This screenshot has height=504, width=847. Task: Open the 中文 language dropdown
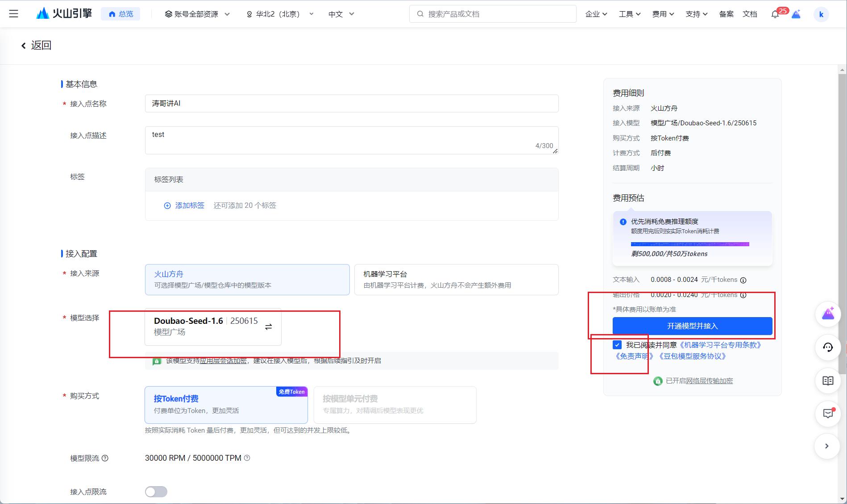coord(340,14)
